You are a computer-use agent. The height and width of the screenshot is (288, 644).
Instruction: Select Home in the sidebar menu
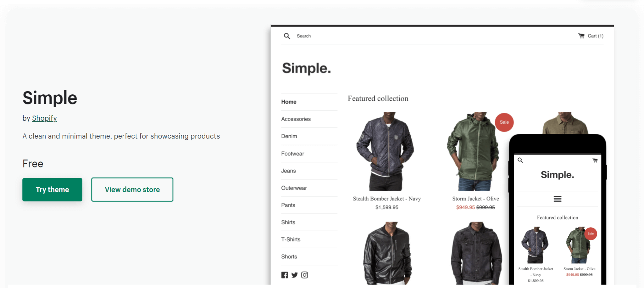pos(289,102)
